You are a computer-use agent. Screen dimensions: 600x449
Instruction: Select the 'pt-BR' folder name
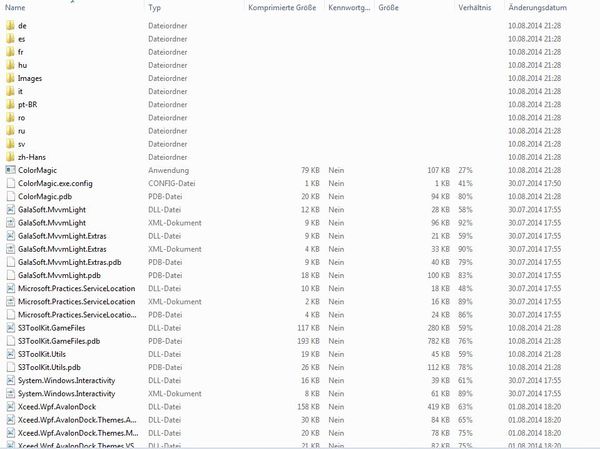coord(28,104)
